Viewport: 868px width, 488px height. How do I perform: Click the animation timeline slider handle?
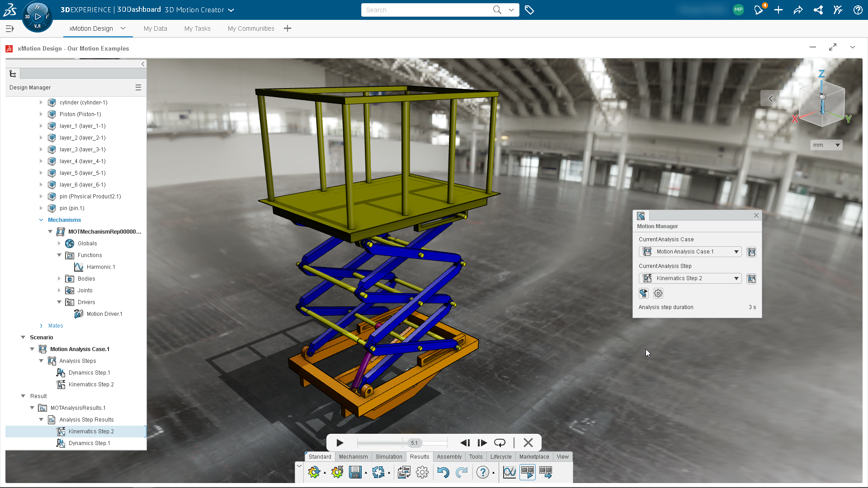click(x=414, y=443)
